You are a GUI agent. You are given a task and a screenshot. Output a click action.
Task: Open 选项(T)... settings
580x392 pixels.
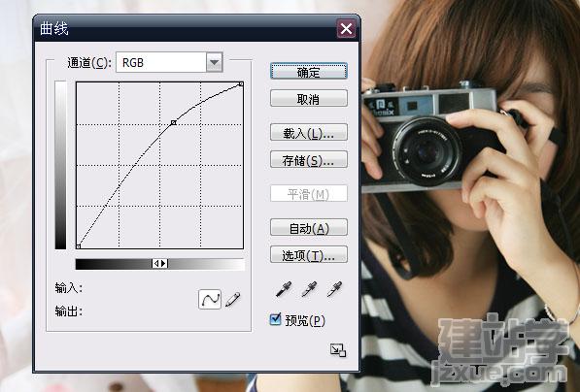coord(309,254)
